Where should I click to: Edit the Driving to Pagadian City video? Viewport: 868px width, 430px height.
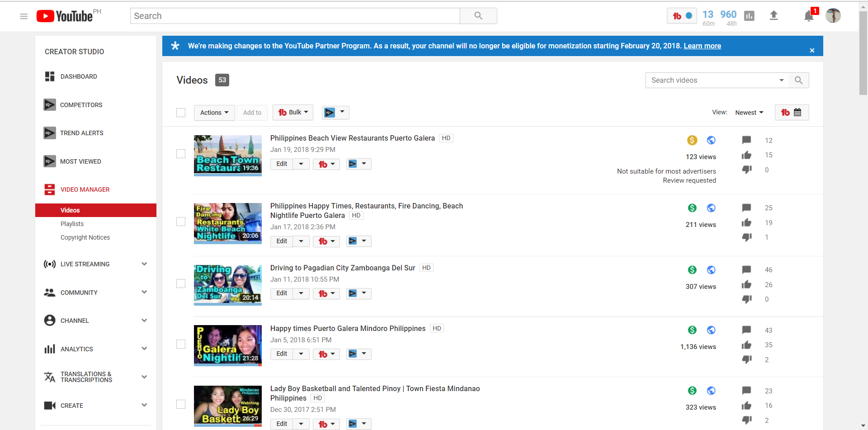click(x=282, y=293)
